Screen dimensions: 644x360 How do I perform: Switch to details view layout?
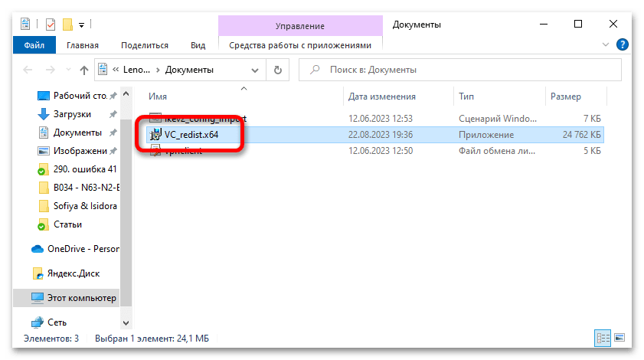603,339
